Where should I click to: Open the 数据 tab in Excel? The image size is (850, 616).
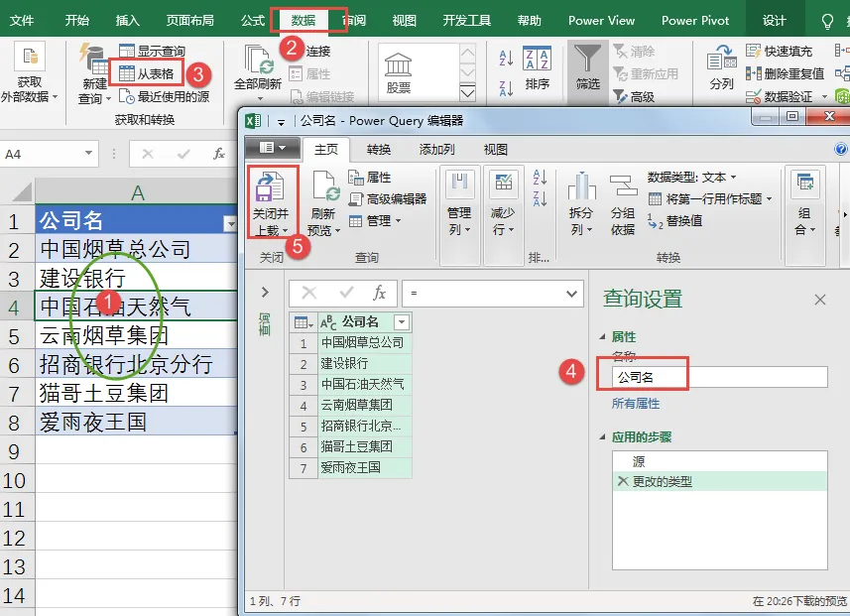click(x=304, y=21)
